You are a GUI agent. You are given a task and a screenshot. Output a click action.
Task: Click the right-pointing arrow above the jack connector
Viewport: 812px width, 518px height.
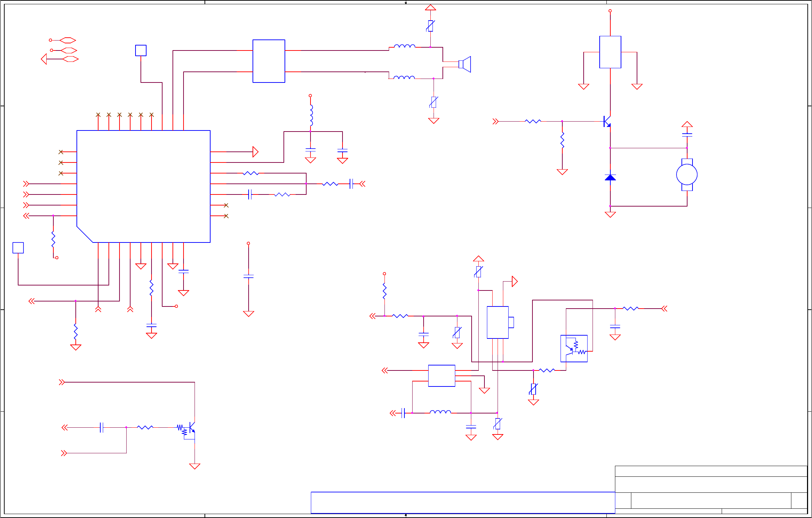pos(515,282)
